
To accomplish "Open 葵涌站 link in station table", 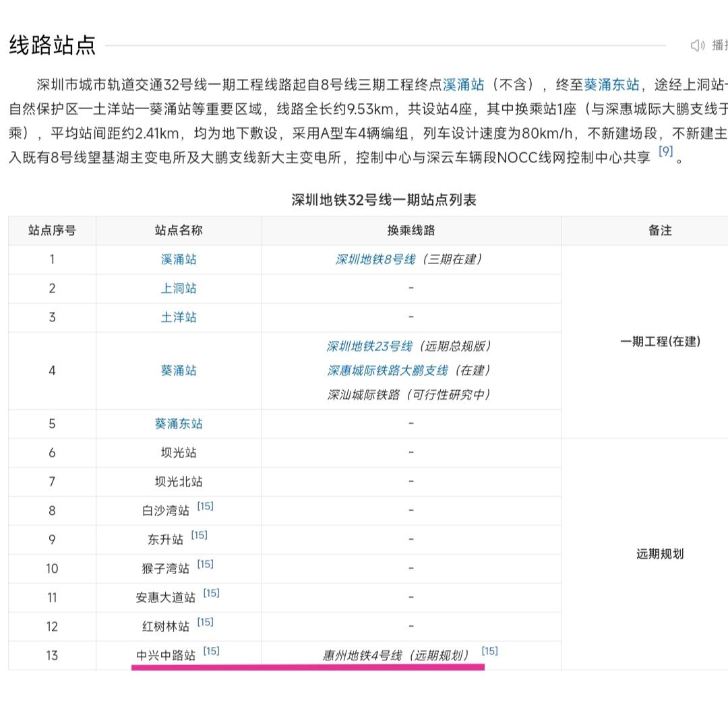I will 179,371.
